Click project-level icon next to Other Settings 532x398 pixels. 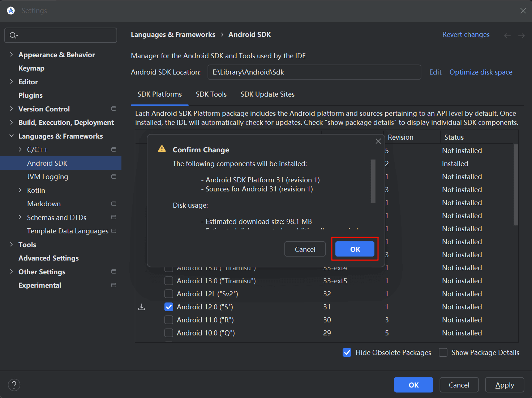tap(114, 271)
